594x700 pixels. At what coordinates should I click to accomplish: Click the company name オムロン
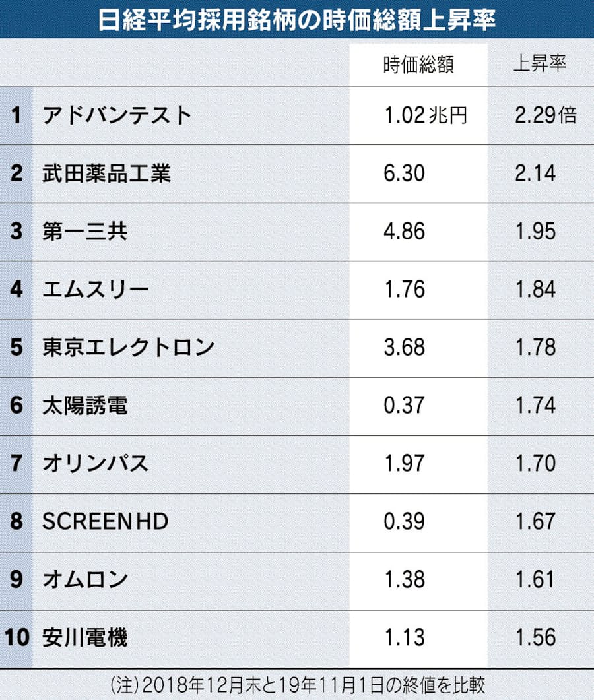(85, 579)
